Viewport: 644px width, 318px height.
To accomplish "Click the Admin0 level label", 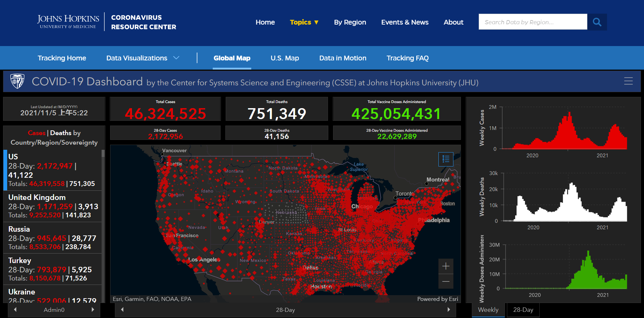I will (x=54, y=310).
